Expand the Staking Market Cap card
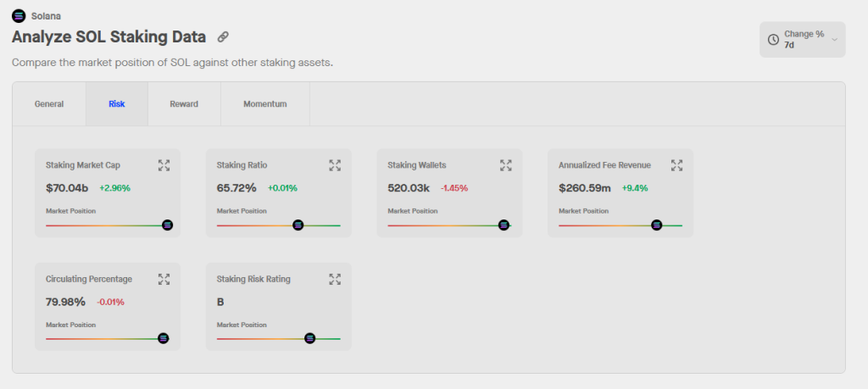 [x=164, y=165]
